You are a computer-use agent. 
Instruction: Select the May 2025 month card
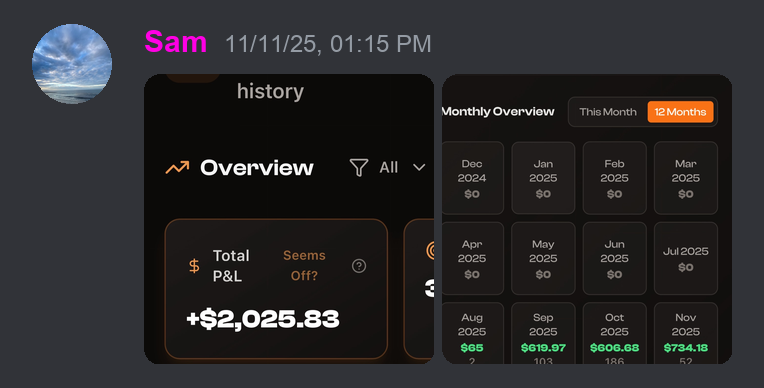coord(543,258)
